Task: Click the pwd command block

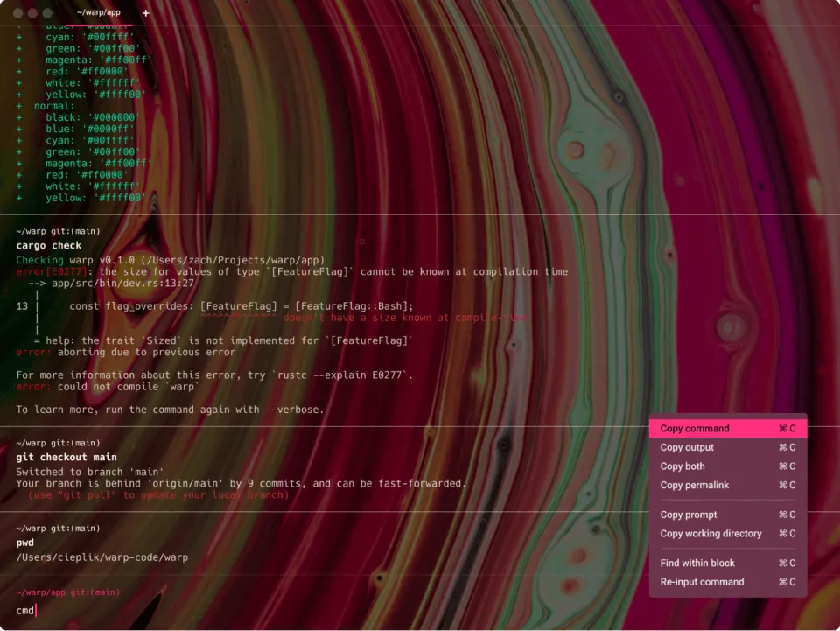Action: pyautogui.click(x=24, y=542)
